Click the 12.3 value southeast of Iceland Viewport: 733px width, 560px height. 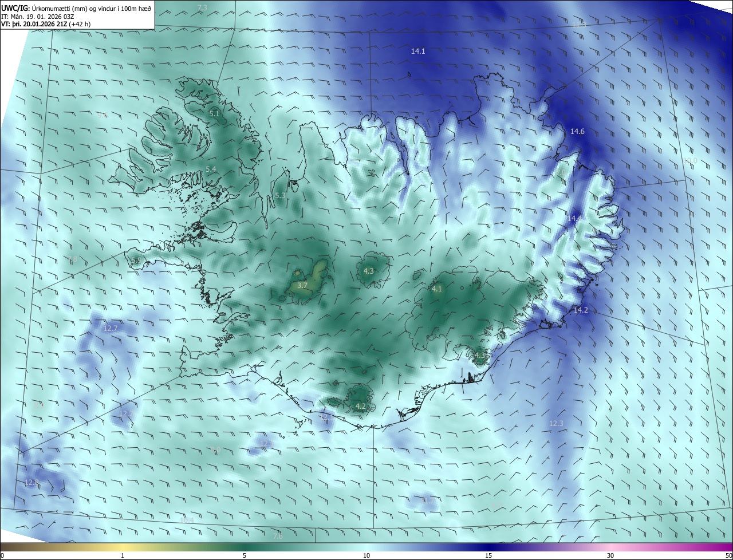click(x=556, y=424)
